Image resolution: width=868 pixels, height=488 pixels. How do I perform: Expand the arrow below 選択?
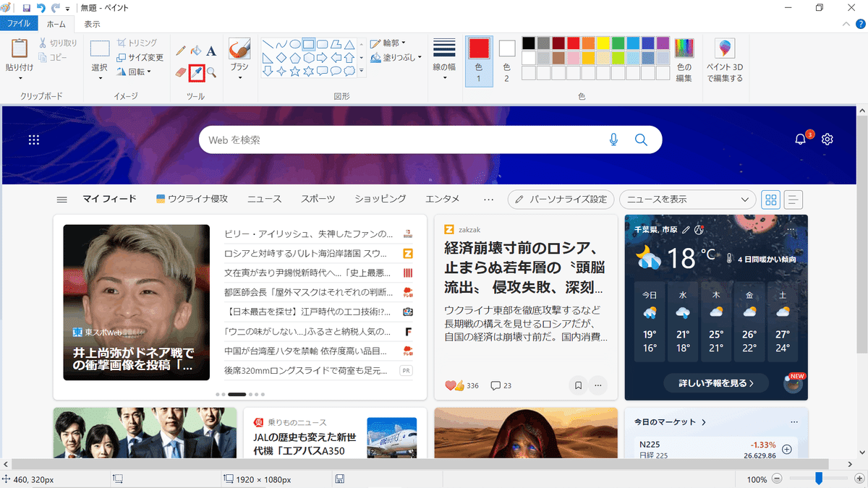tap(100, 78)
